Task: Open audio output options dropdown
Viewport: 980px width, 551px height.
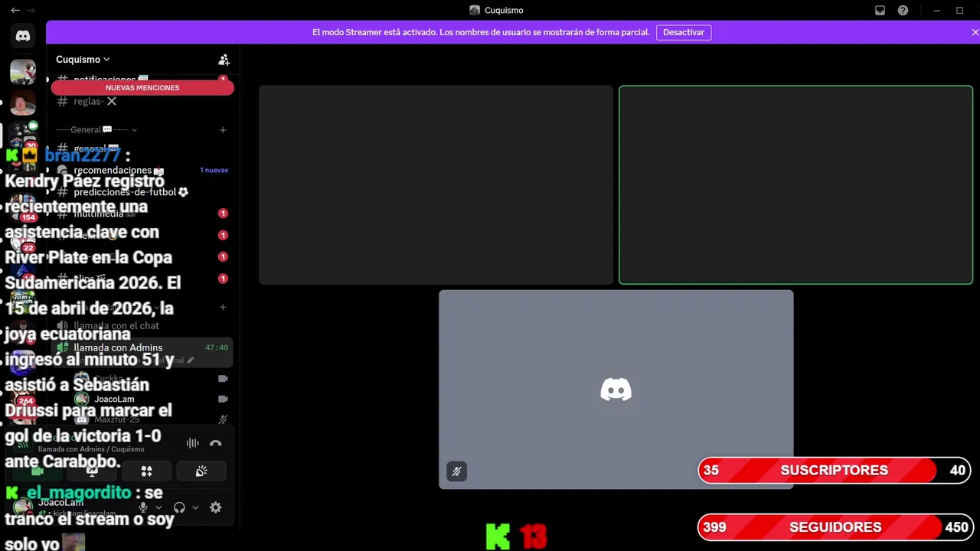Action: coord(195,507)
